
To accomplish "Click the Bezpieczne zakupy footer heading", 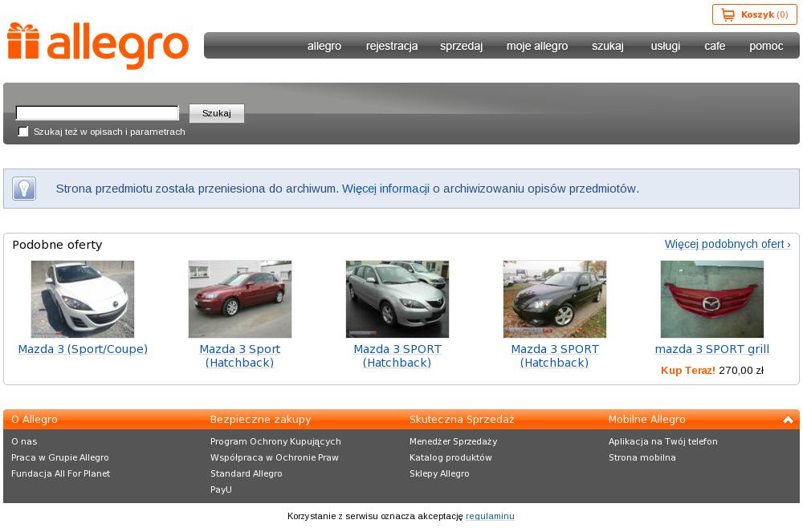I will 261,420.
